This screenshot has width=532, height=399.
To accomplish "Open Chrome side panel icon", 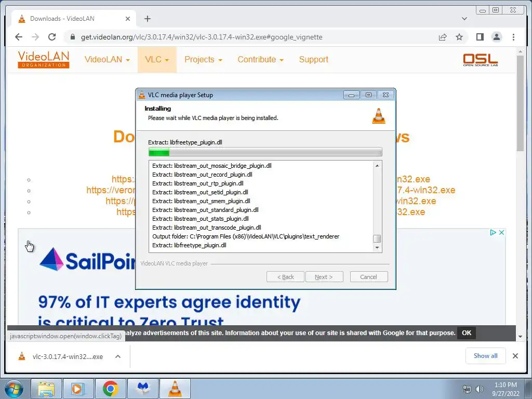I will tap(480, 37).
